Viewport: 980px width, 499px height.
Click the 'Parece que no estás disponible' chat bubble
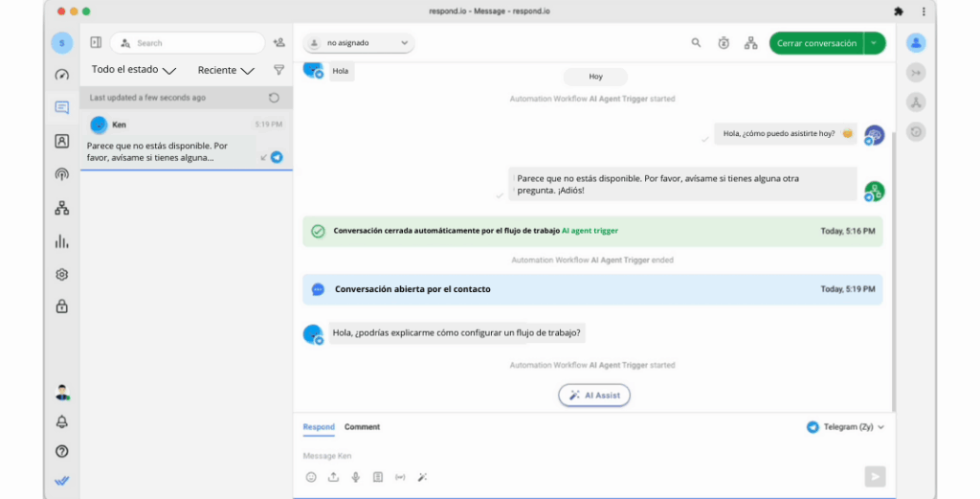(x=682, y=185)
